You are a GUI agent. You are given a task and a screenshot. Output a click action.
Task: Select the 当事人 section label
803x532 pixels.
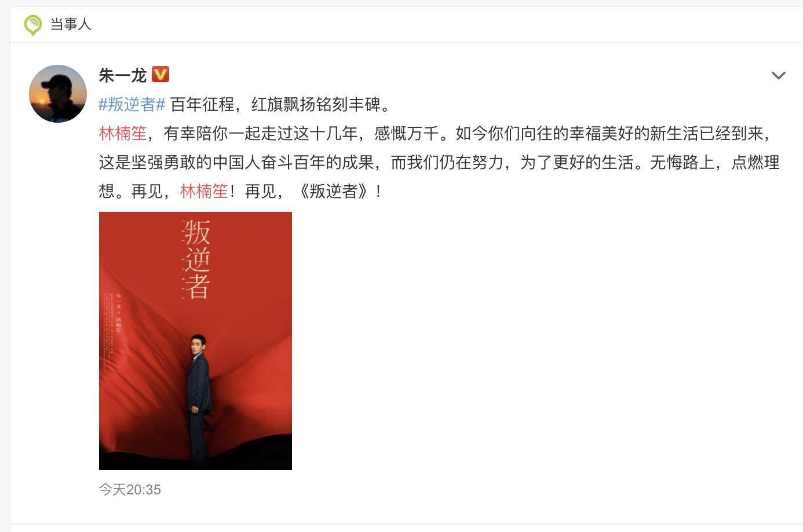pos(71,24)
